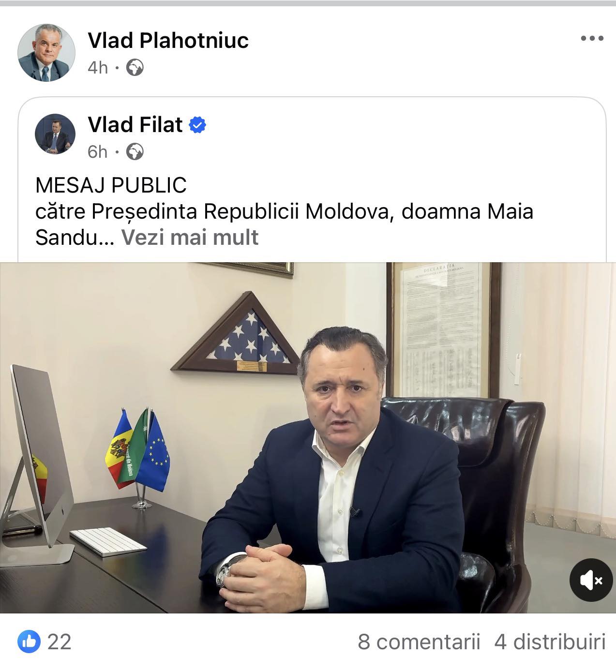The width and height of the screenshot is (616, 672).
Task: Click the blue verified badge beside Vlad Filat
Action: 197,125
